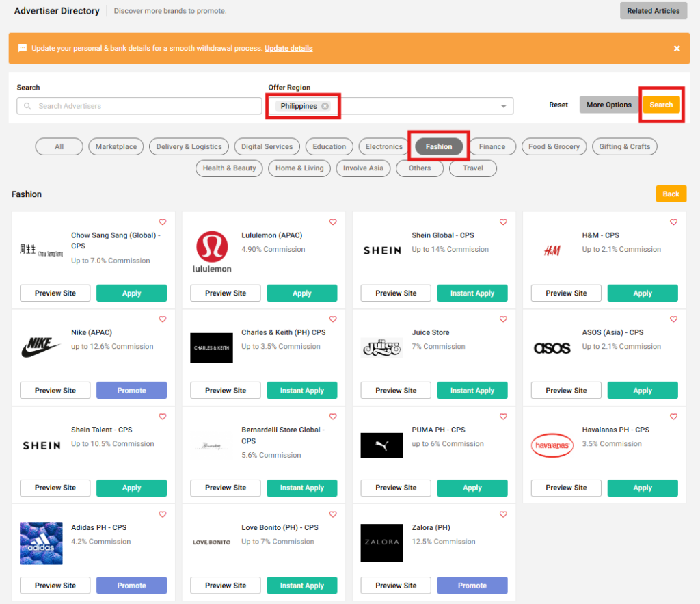Click the Shein Global logo
This screenshot has height=604, width=700.
[382, 250]
